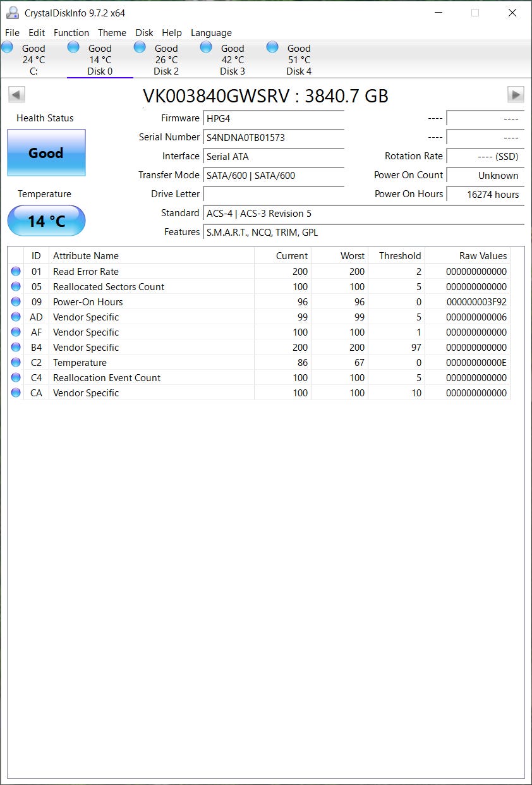This screenshot has height=785, width=532.
Task: Go to previous disk with left arrow
Action: pos(16,95)
